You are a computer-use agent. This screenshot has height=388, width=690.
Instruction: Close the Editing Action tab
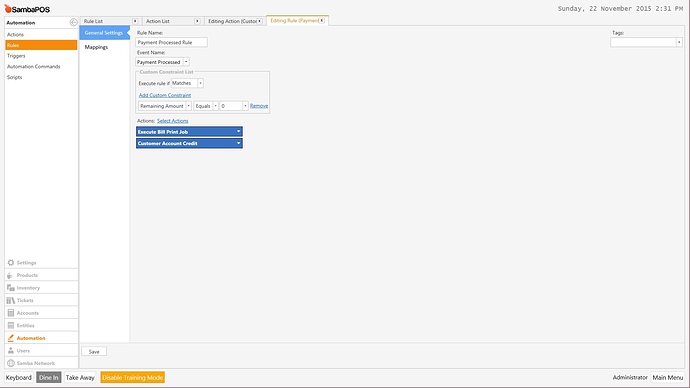(260, 21)
